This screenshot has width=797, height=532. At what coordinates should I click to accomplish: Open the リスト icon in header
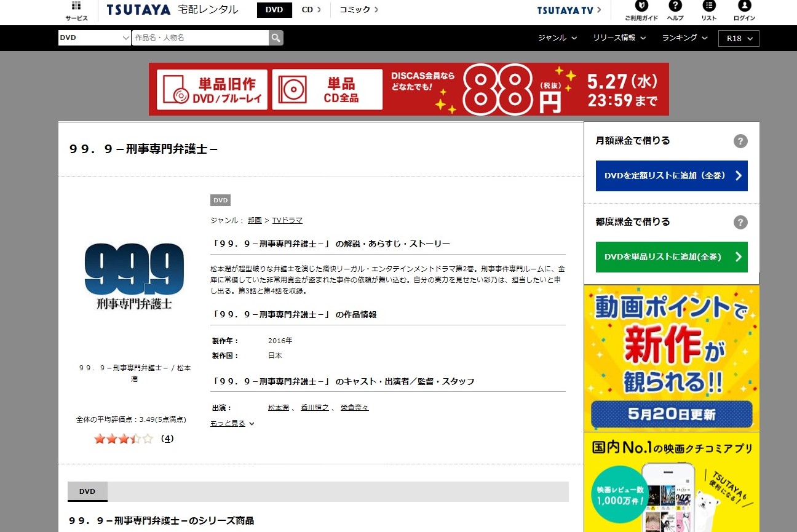tap(708, 7)
